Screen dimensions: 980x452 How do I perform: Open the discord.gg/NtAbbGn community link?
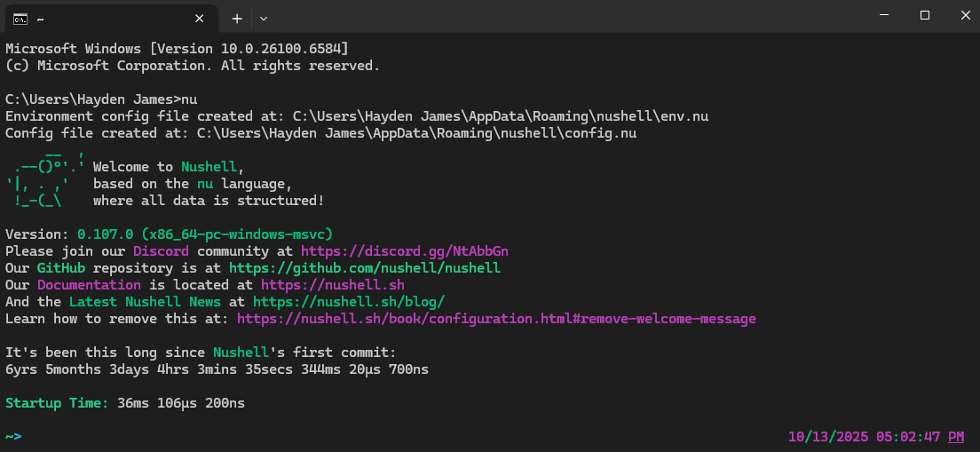404,251
